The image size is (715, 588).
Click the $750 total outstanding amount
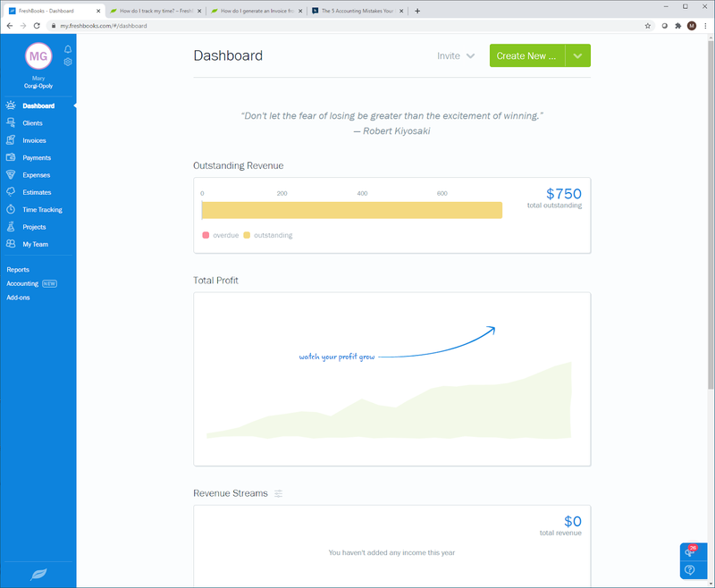coord(564,194)
